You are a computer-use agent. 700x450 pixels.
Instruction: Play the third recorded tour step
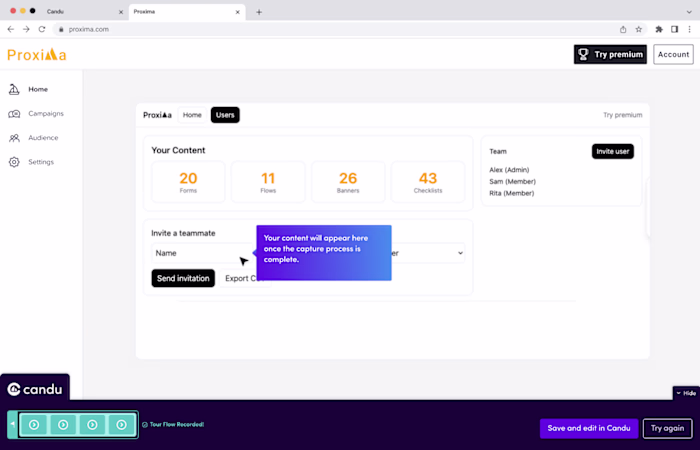pyautogui.click(x=92, y=425)
